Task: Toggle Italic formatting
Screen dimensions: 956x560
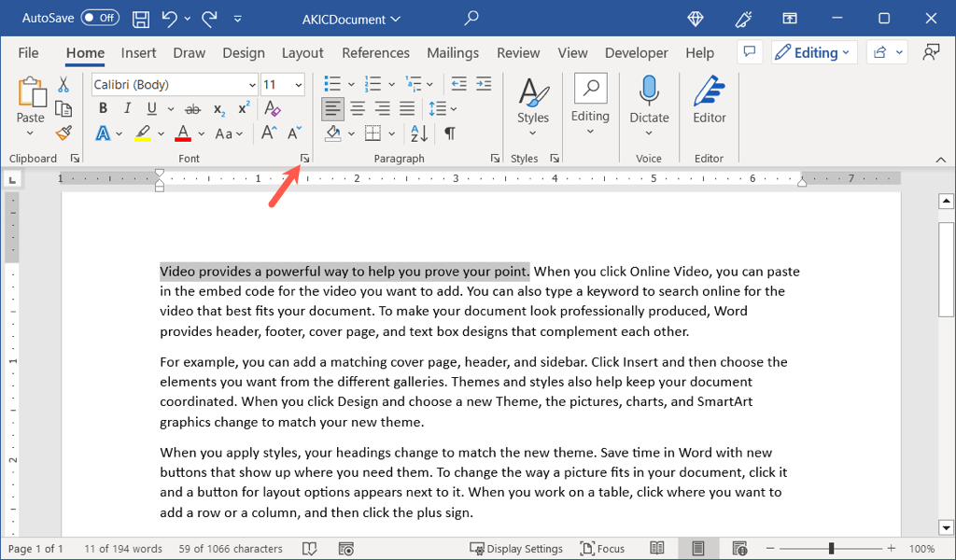Action: tap(126, 108)
